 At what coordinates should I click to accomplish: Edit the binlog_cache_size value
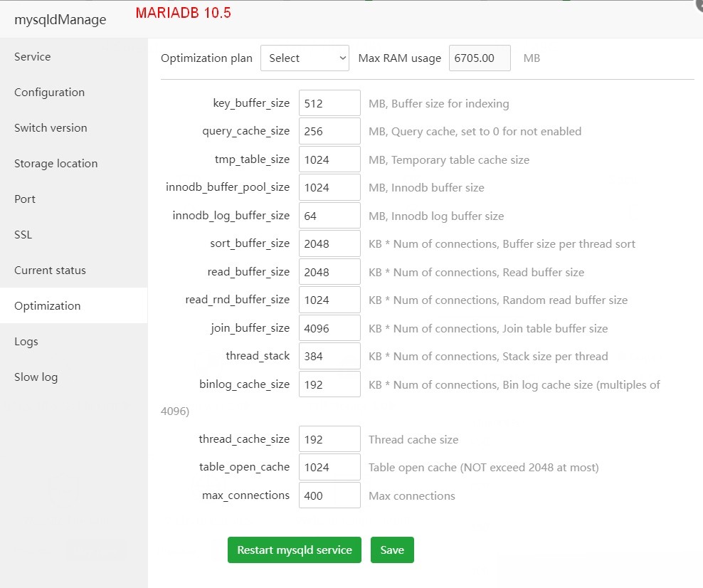329,384
